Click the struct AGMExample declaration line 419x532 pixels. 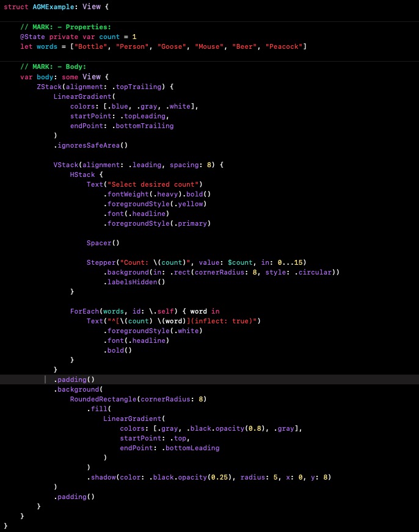(56, 7)
